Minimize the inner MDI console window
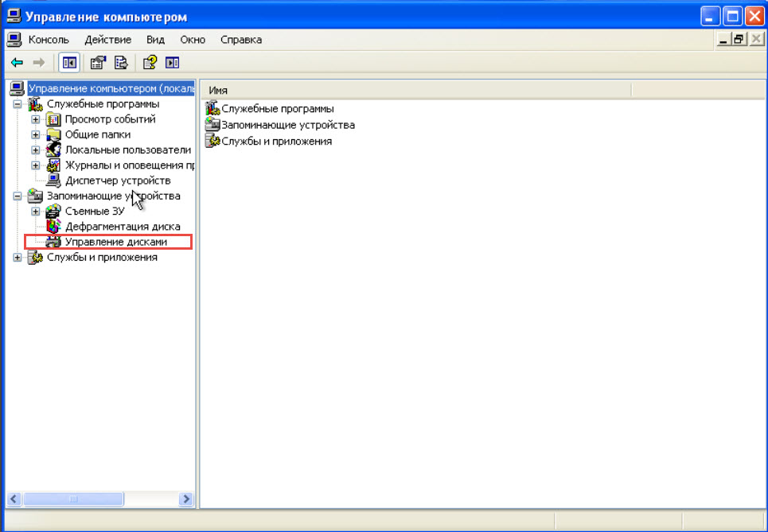Image resolution: width=768 pixels, height=532 pixels. (723, 40)
